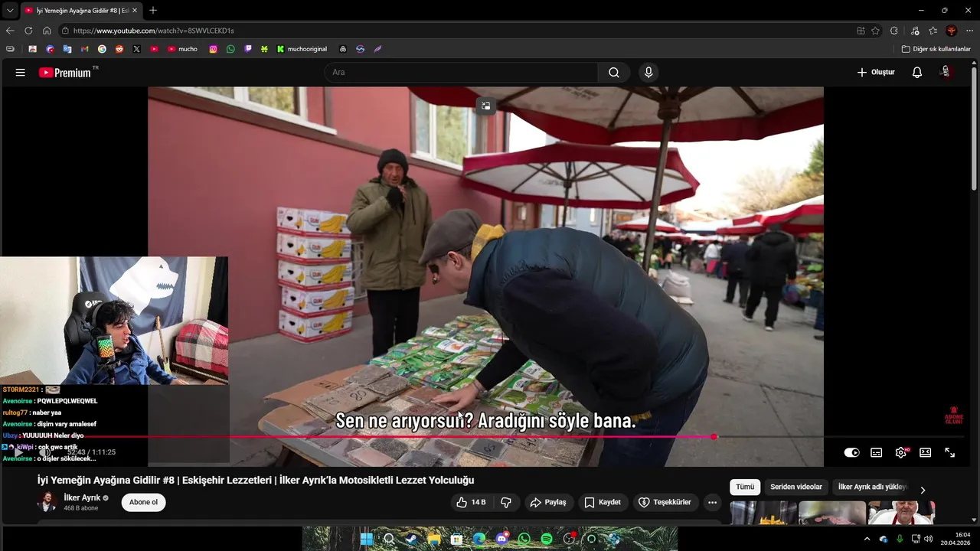Enter fullscreen on the video player
This screenshot has width=980, height=551.
pos(949,452)
